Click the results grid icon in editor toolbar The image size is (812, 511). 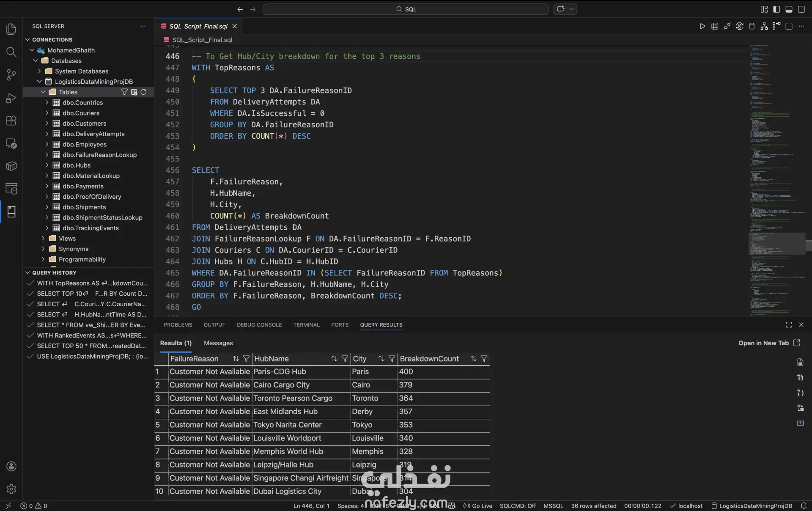(x=715, y=26)
